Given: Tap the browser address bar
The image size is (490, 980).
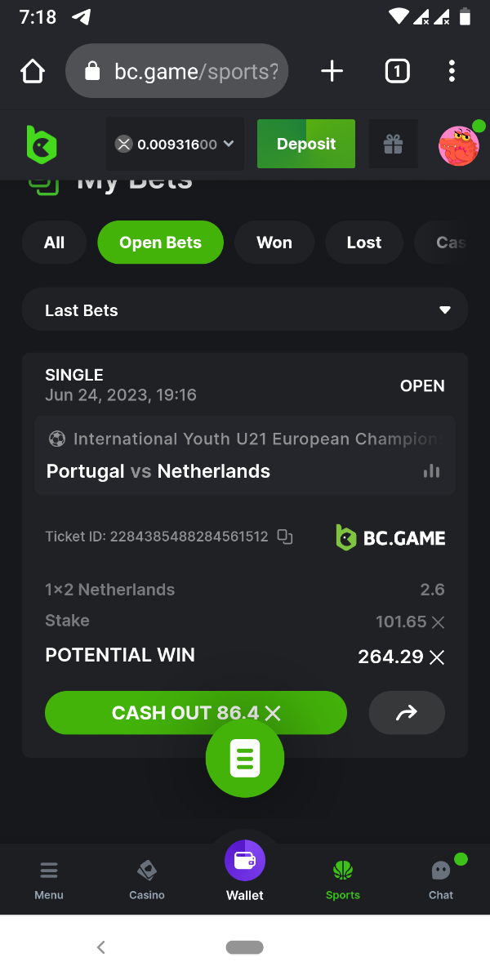Looking at the screenshot, I should pyautogui.click(x=177, y=72).
